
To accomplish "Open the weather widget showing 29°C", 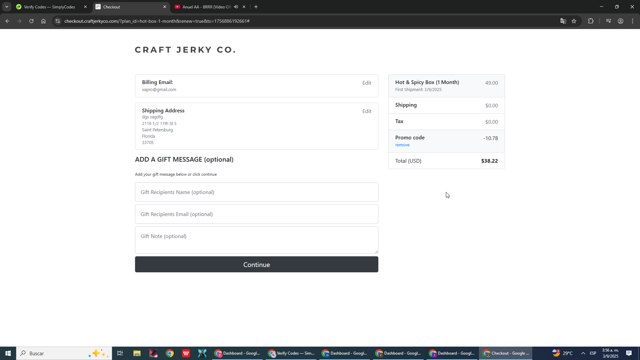I will (562, 353).
